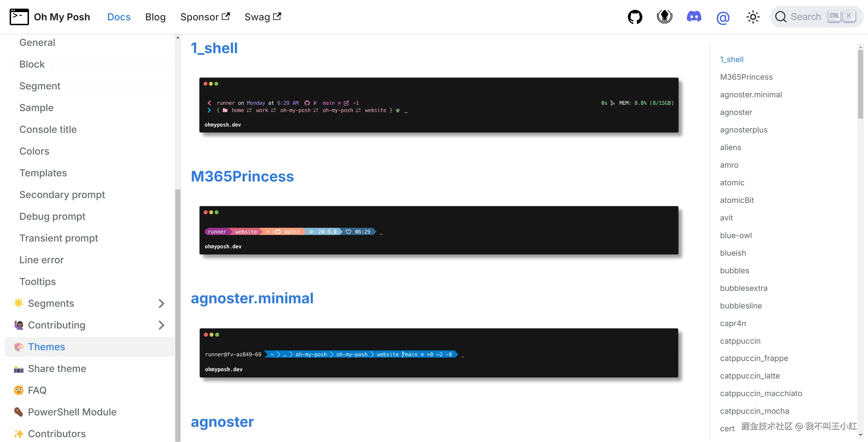
Task: Click the blue @ social icon
Action: click(723, 17)
